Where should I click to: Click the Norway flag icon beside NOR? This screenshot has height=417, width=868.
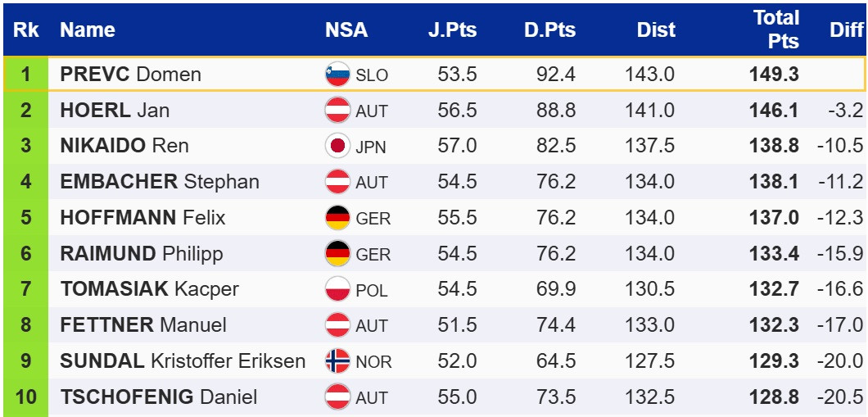337,360
